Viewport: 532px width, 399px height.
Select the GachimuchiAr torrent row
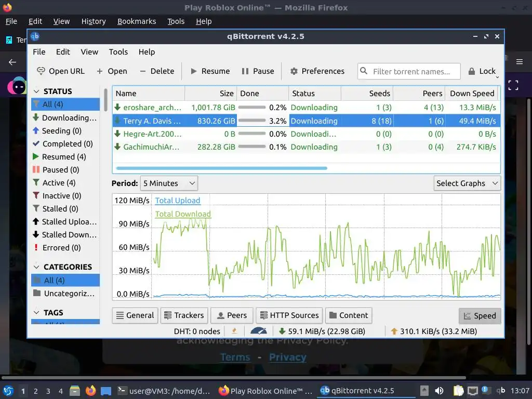tap(307, 147)
